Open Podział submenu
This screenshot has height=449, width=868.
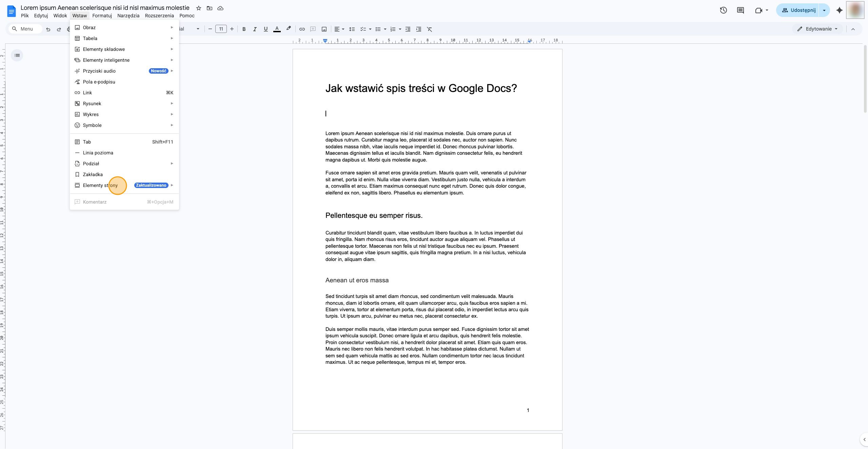124,164
